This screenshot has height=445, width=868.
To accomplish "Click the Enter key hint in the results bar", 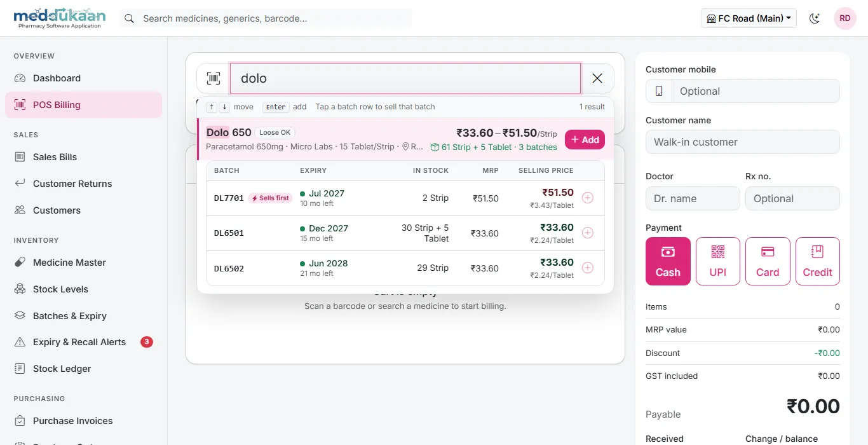I will [276, 107].
